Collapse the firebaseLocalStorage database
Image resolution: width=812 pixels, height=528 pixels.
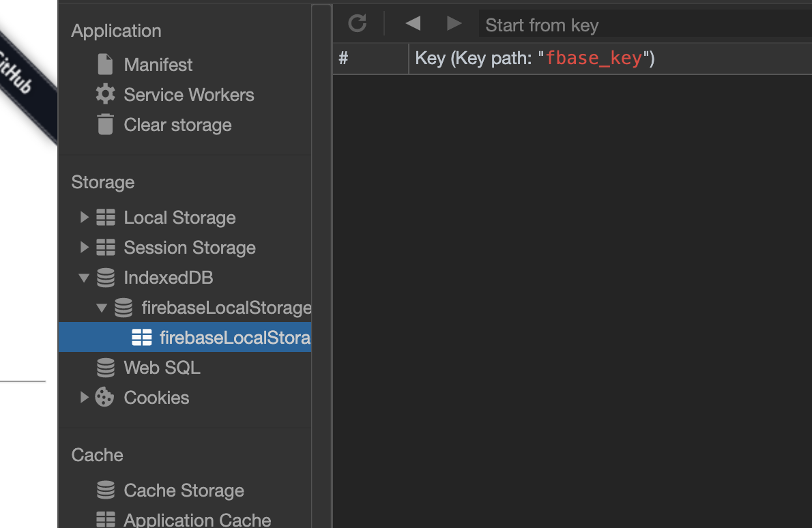point(101,308)
